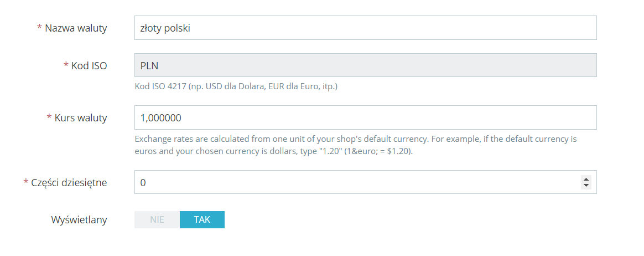644x256 pixels.
Task: Increase Części dziesiętne using the up arrow
Action: tap(586, 179)
